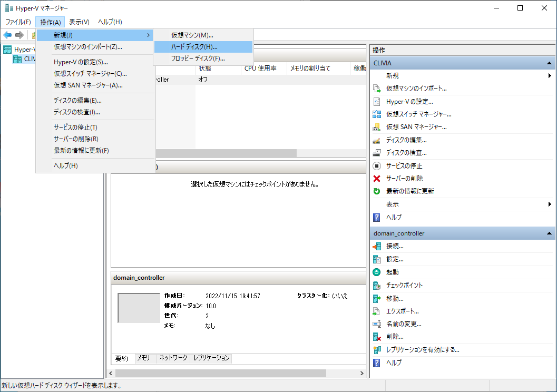Choose 仮想 SAN マネージャー(A)... in the menu
Viewport: 557px width, 392px height.
point(95,85)
